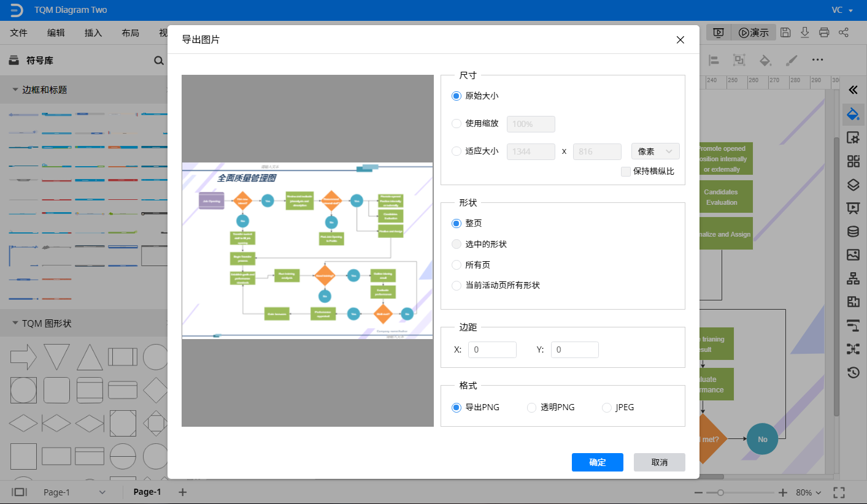Click the share icon in top toolbar
Screen dimensions: 867x504
(844, 32)
